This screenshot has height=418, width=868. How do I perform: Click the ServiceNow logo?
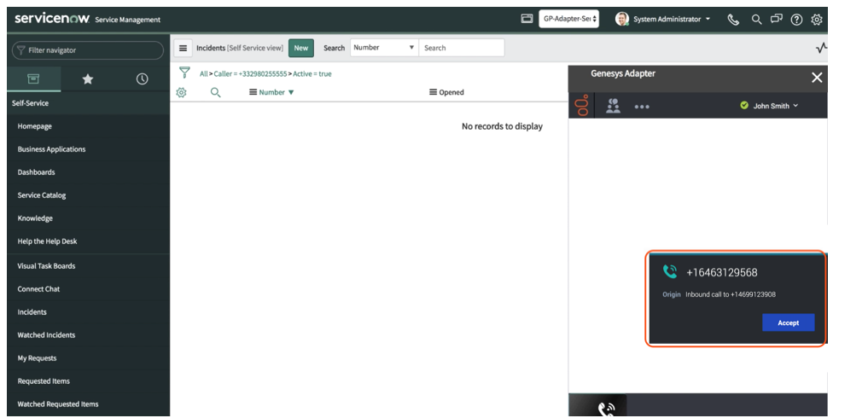point(51,18)
